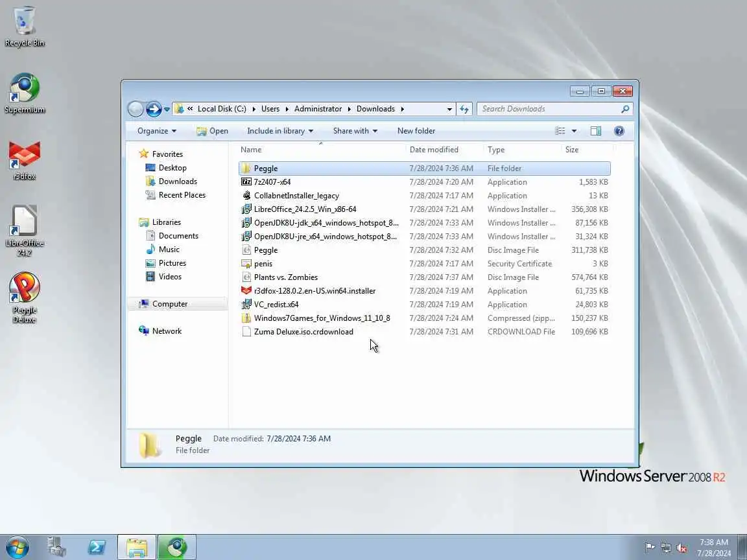Open Server Manager from the taskbar
This screenshot has width=747, height=560.
(56, 547)
